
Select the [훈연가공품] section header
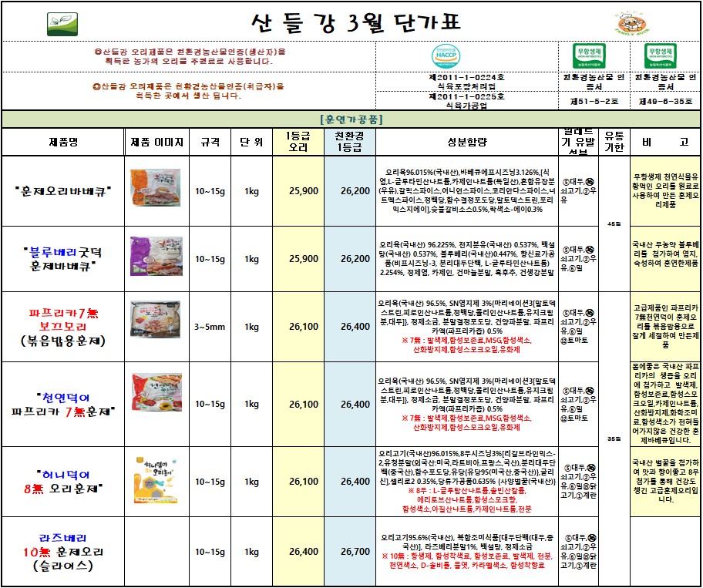pos(351,119)
